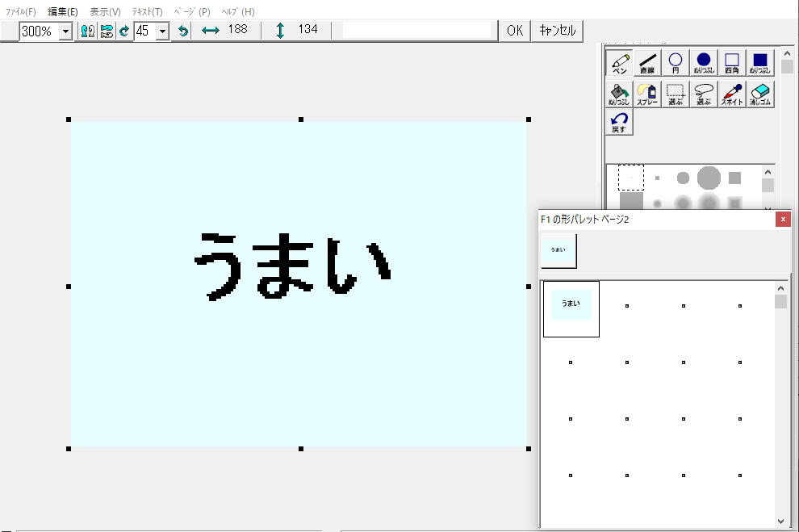Image resolution: width=799 pixels, height=532 pixels.
Task: Open the テキスト(T) menu
Action: tap(147, 11)
